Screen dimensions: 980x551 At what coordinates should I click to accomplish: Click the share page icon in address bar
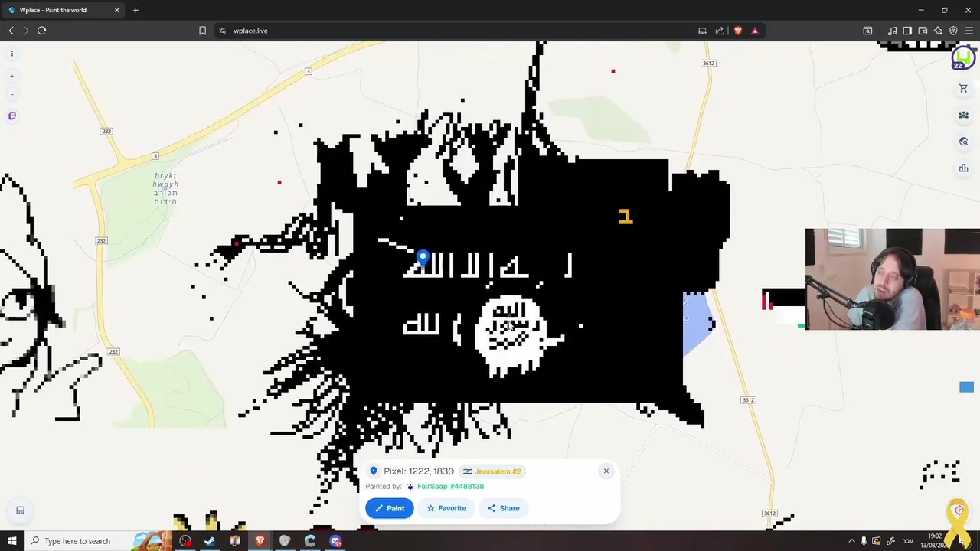[x=720, y=31]
